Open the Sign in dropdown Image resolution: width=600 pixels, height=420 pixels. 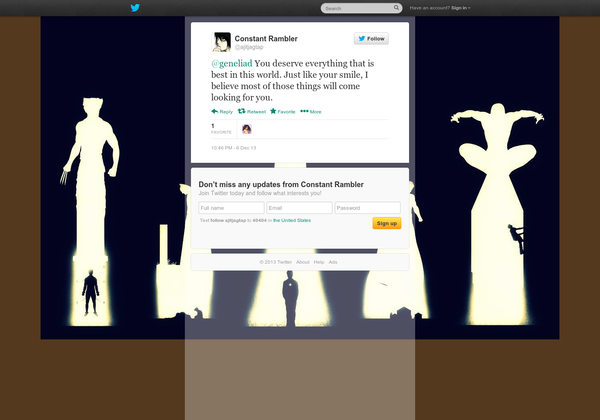pos(461,8)
